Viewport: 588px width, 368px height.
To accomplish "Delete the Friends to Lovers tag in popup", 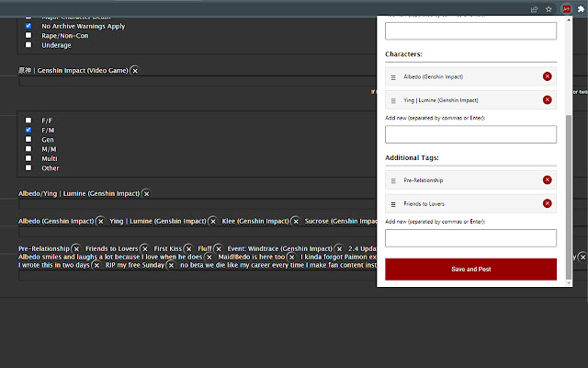I will (x=548, y=203).
